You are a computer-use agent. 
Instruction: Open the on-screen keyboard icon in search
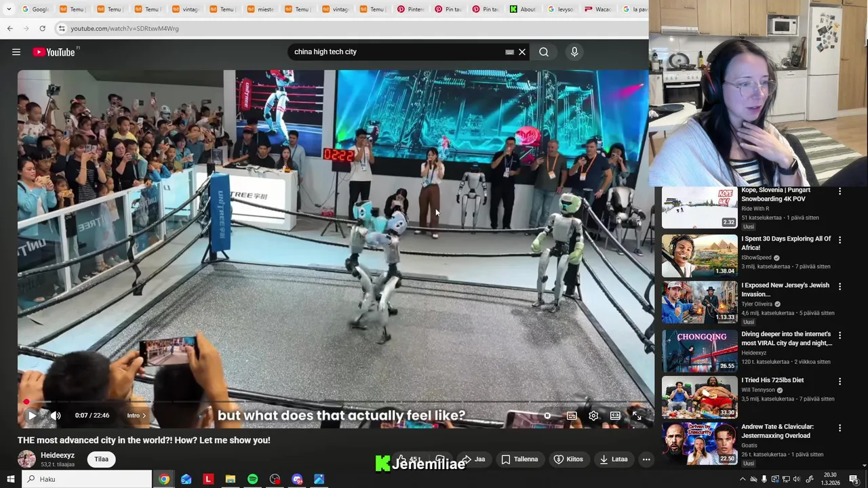[509, 52]
